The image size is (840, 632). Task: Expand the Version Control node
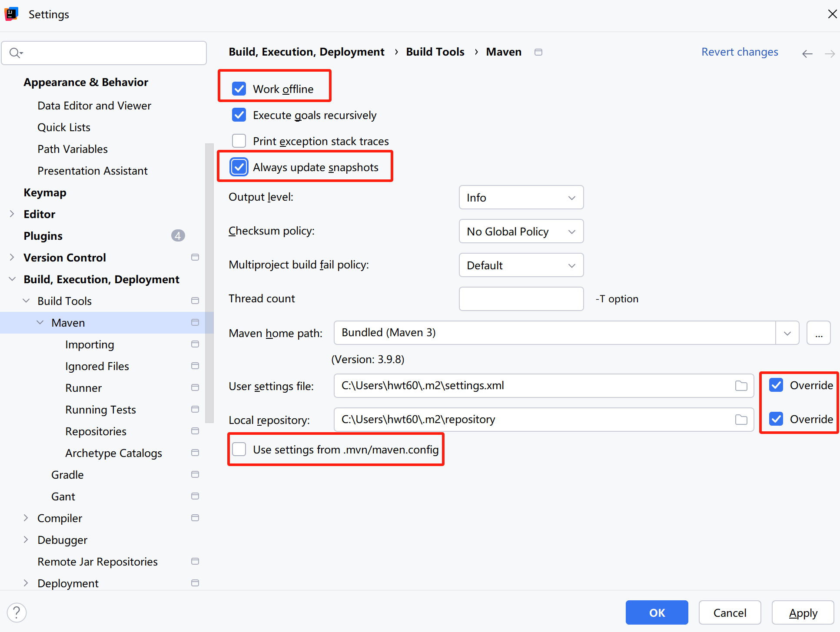(12, 257)
